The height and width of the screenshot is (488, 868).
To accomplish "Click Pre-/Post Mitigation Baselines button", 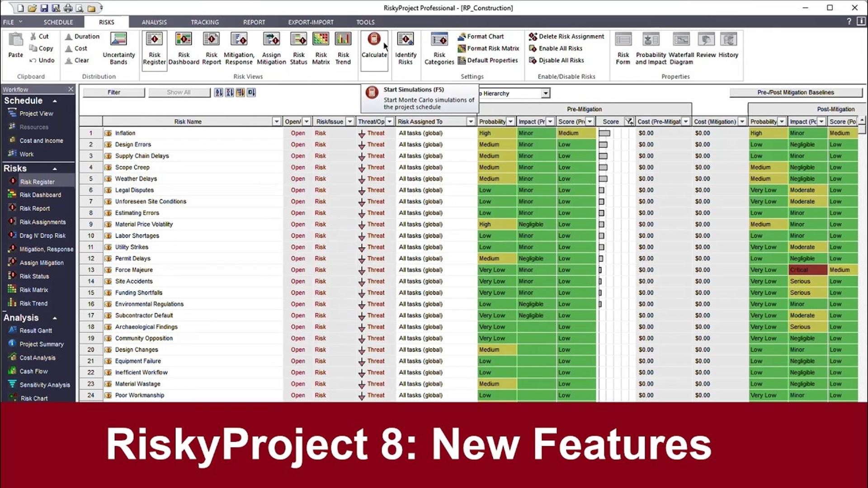I will click(796, 92).
